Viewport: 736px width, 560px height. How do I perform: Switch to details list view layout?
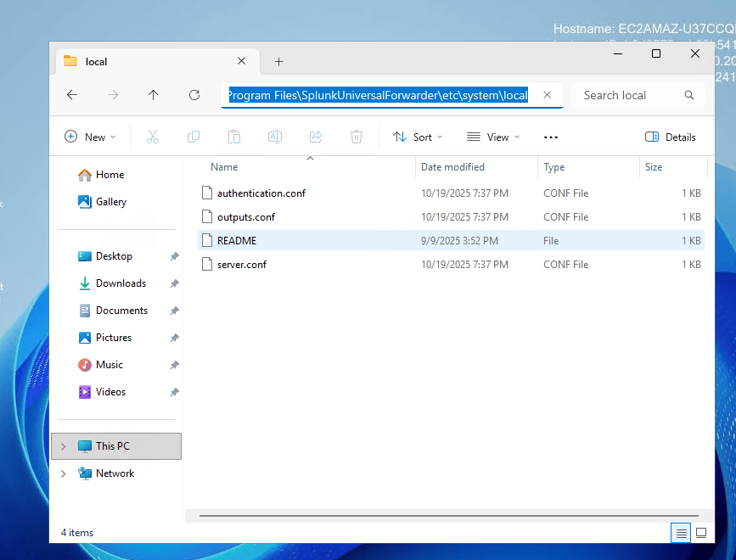(680, 533)
